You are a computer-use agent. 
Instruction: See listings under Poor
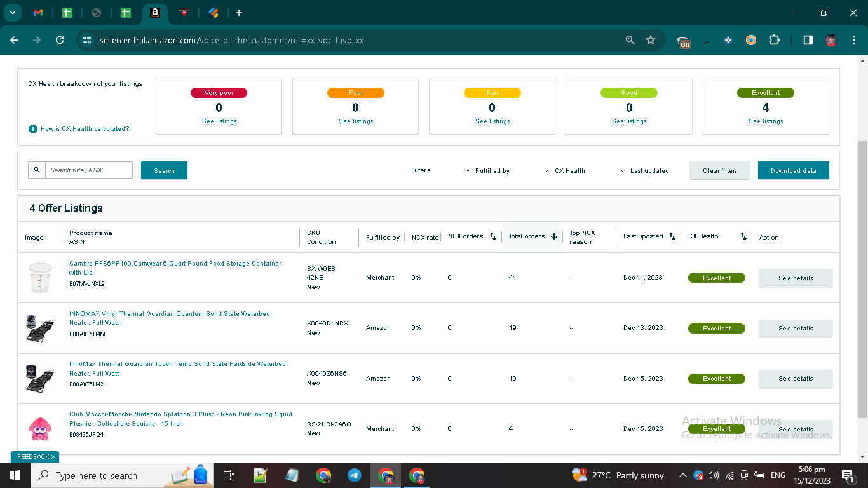(356, 121)
